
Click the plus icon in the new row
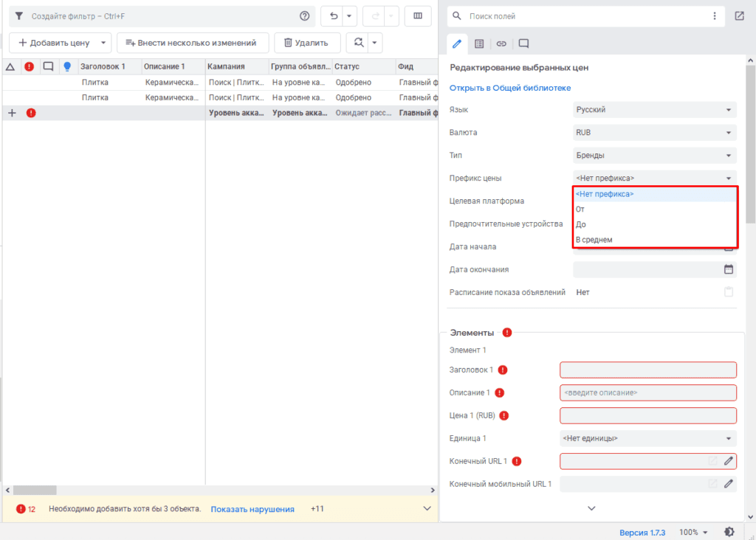click(12, 113)
